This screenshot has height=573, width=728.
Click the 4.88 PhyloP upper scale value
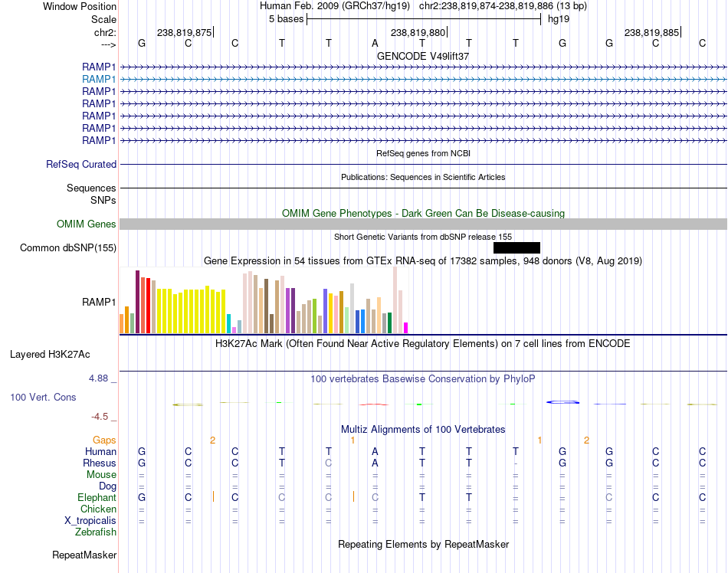98,378
